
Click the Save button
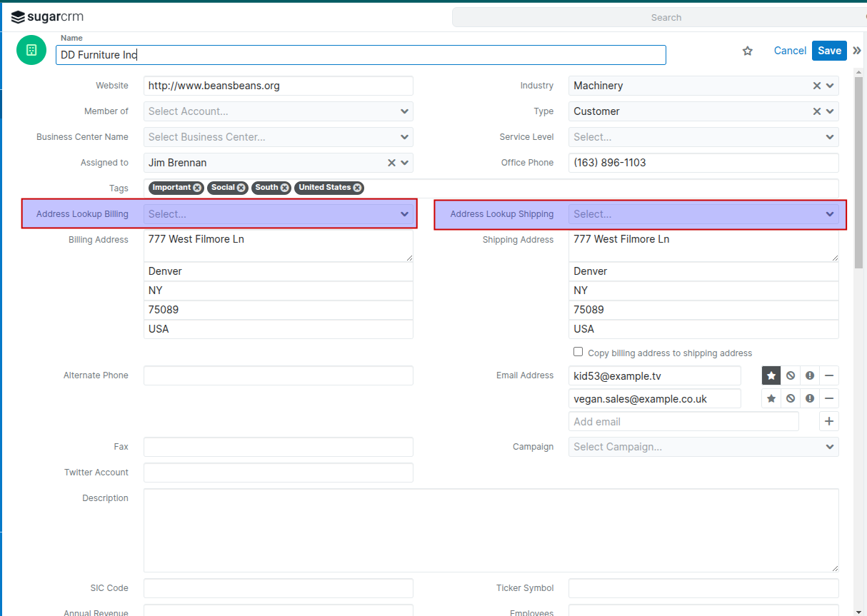coord(829,51)
